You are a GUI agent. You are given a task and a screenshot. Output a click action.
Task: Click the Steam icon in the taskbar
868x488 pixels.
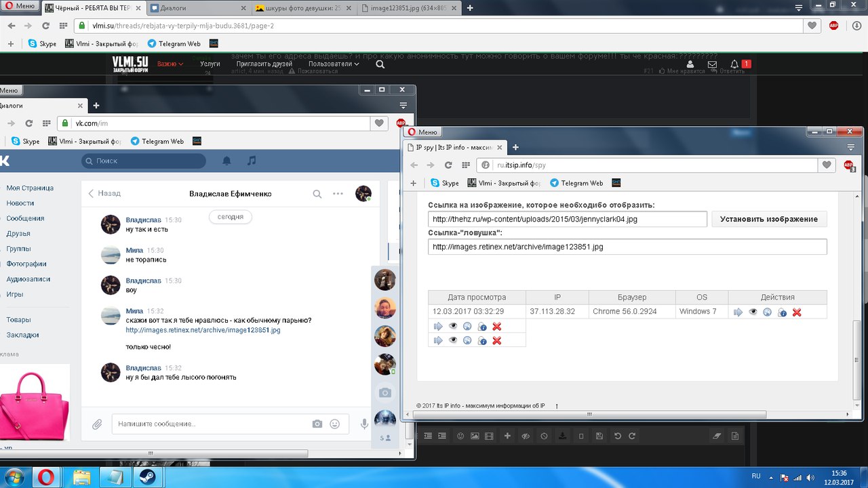click(145, 475)
